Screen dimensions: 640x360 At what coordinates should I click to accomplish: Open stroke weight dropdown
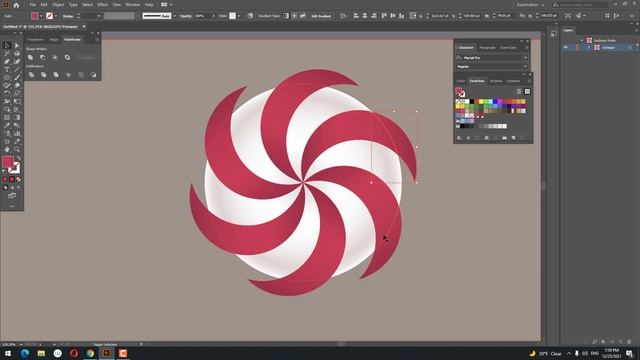point(99,16)
